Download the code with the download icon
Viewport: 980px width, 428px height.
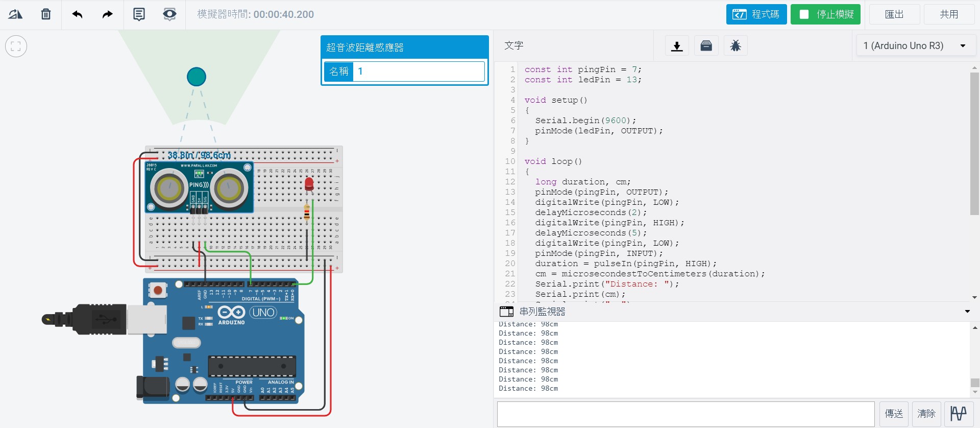677,46
